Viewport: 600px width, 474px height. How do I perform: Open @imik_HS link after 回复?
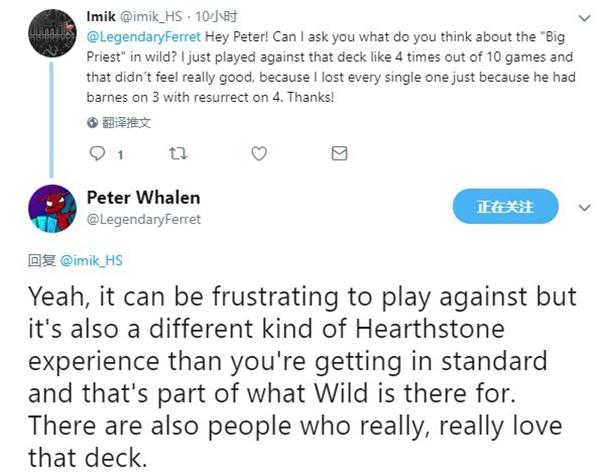[x=91, y=261]
